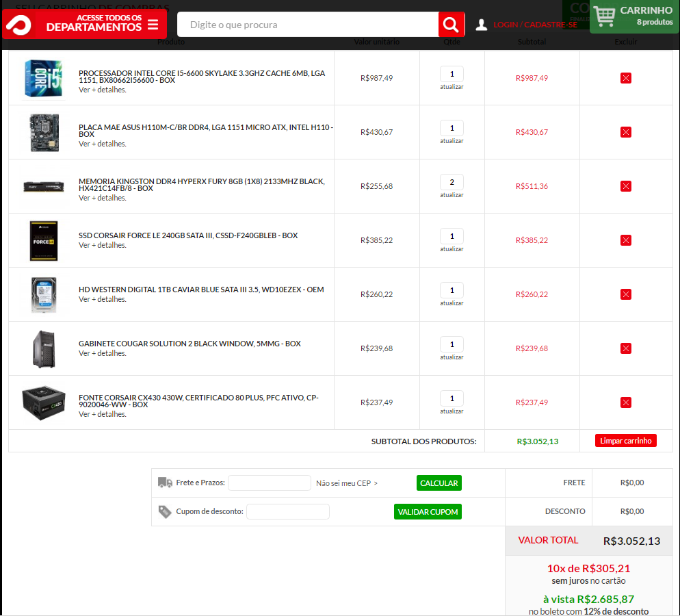The width and height of the screenshot is (680, 616).
Task: Open the Intel Core i5 processor thumbnail
Action: point(43,79)
